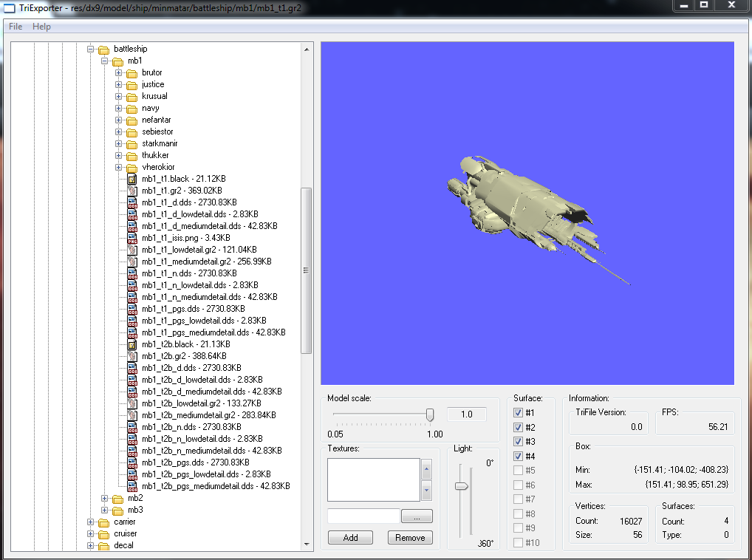Click the battleship folder icon

click(103, 49)
